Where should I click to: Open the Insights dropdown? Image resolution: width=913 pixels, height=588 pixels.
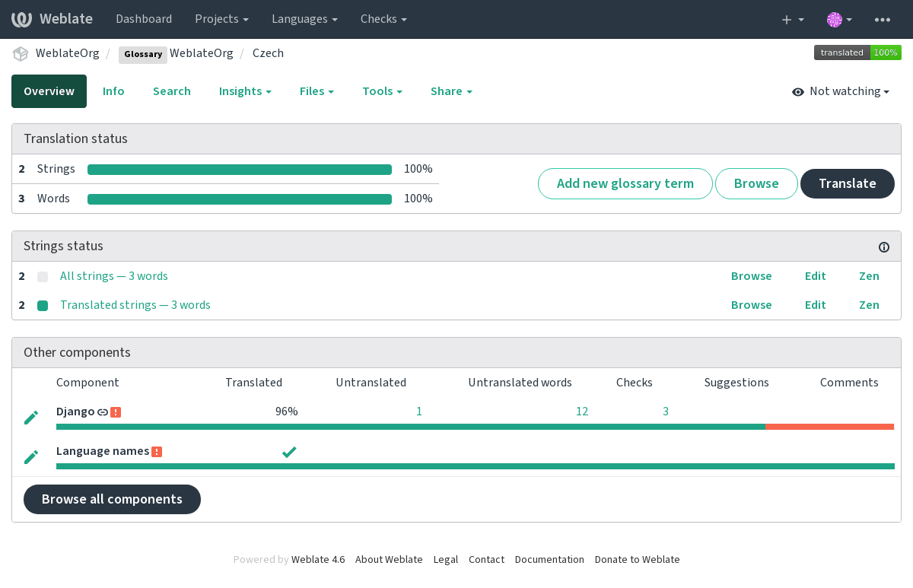pos(245,91)
